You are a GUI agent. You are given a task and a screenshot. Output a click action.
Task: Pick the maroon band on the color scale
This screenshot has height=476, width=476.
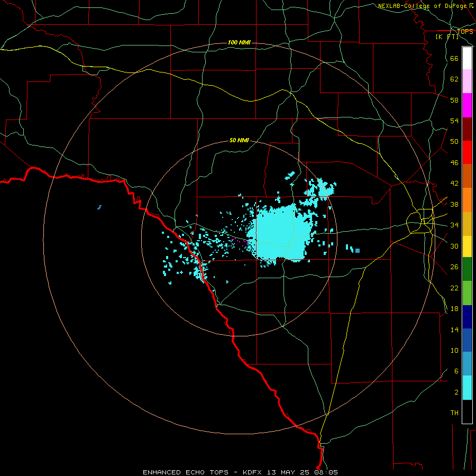click(x=467, y=129)
